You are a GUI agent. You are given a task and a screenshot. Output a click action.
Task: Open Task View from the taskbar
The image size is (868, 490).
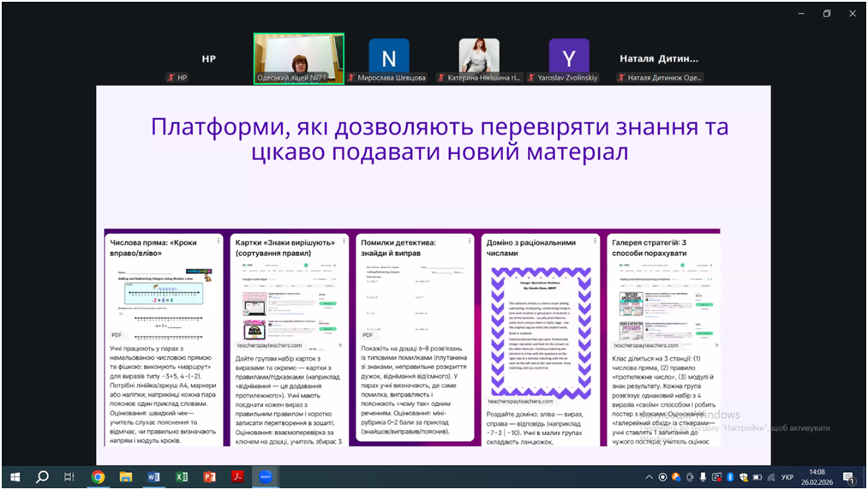coord(69,477)
